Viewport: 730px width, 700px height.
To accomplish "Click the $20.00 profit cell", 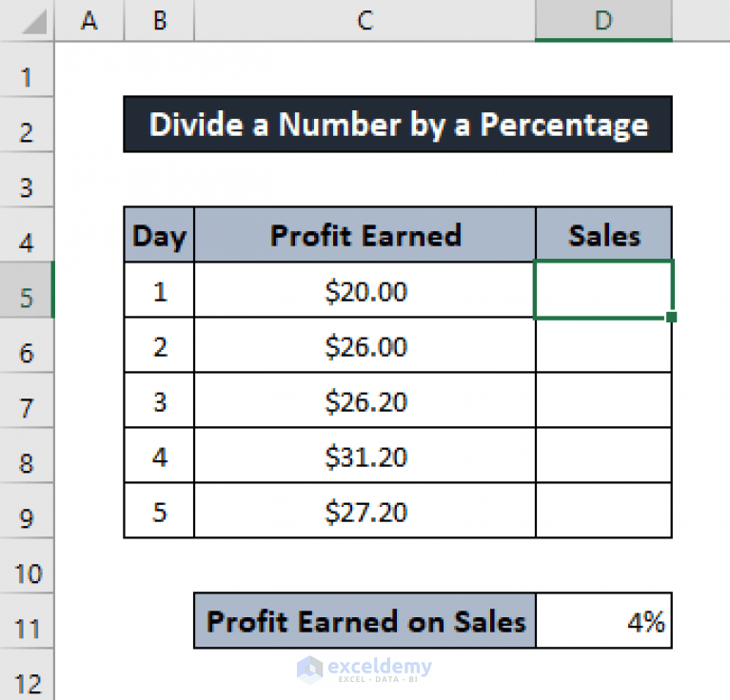I will (x=365, y=290).
